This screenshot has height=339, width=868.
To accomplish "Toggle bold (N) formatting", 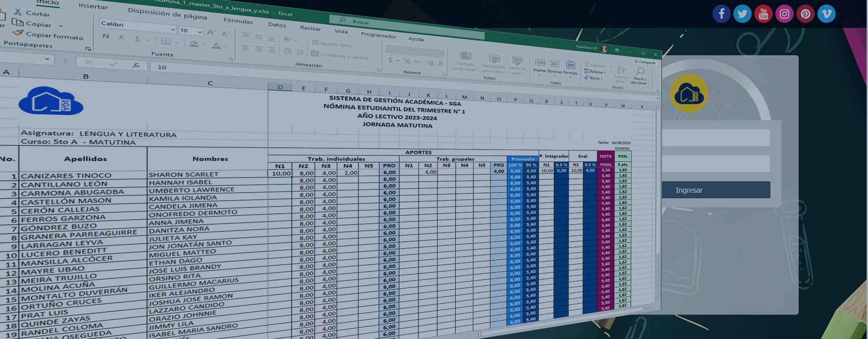I will [106, 36].
